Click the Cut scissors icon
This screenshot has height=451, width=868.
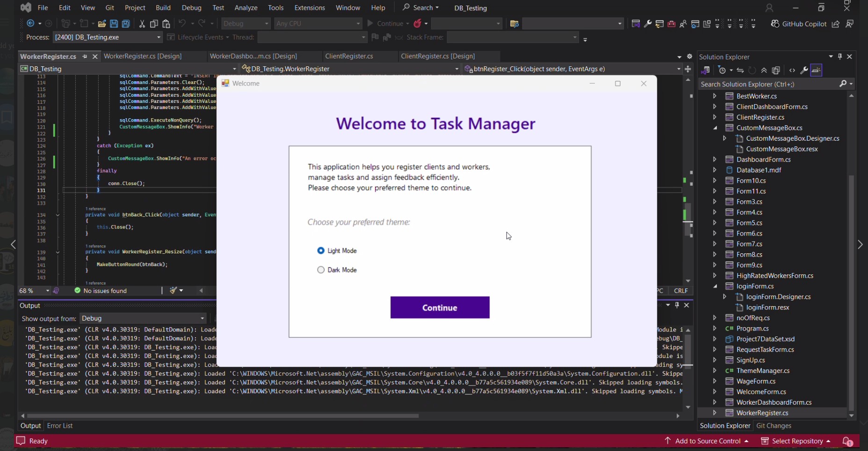142,23
